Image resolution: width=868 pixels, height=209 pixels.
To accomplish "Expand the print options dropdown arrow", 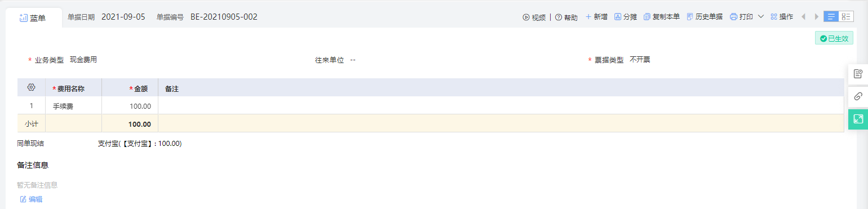I will 761,17.
